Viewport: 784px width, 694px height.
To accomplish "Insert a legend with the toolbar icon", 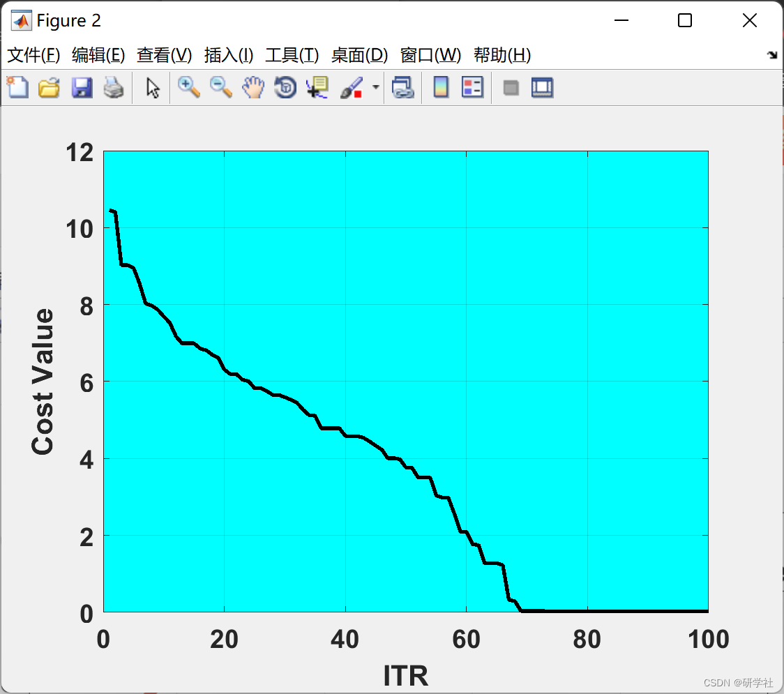I will pyautogui.click(x=472, y=87).
